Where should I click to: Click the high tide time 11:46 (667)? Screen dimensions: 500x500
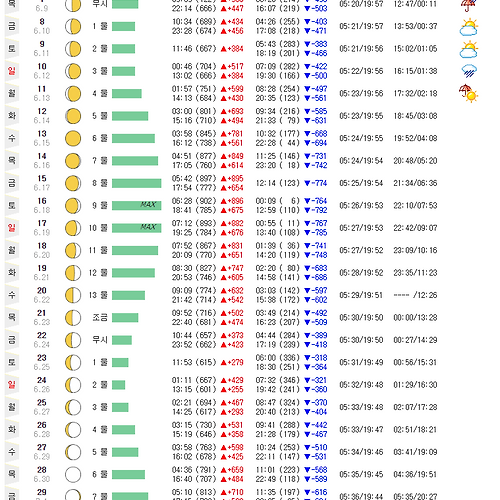pos(194,49)
